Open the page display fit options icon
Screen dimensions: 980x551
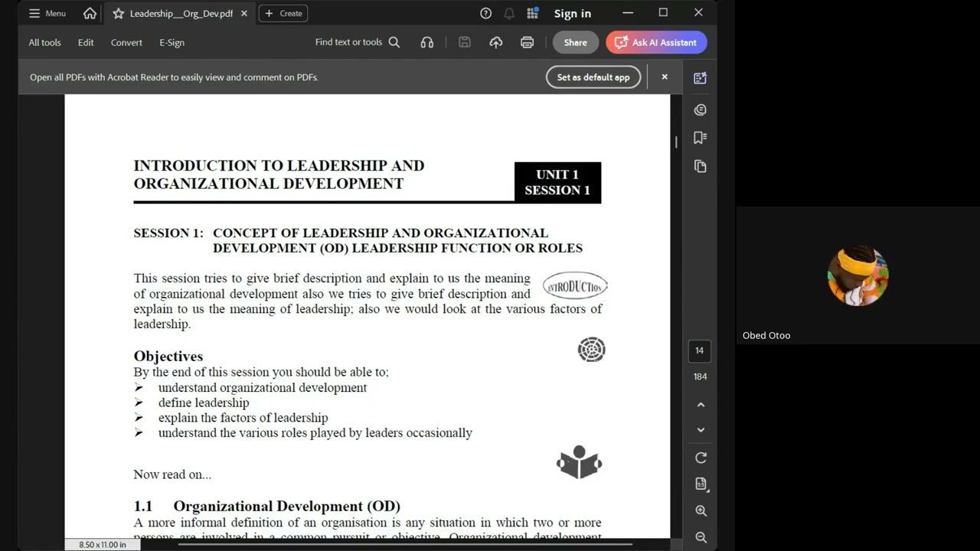point(701,484)
